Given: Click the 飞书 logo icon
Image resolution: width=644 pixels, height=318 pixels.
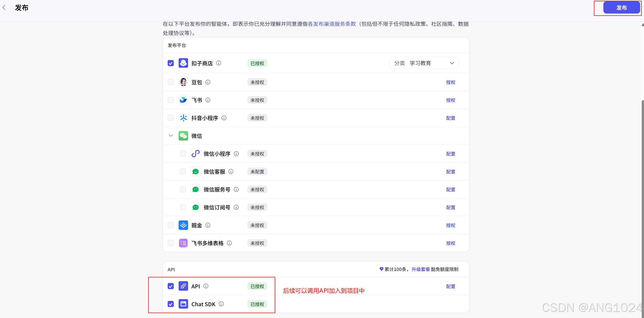Looking at the screenshot, I should (183, 100).
